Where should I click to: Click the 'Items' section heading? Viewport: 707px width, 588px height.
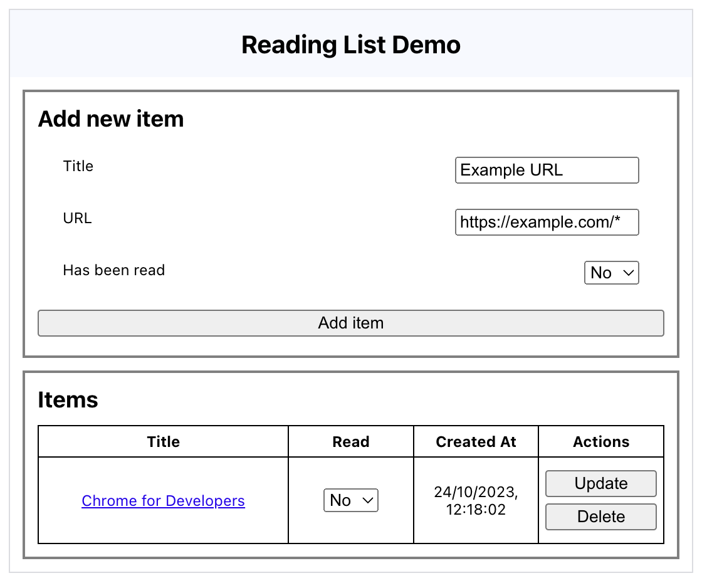pos(68,399)
